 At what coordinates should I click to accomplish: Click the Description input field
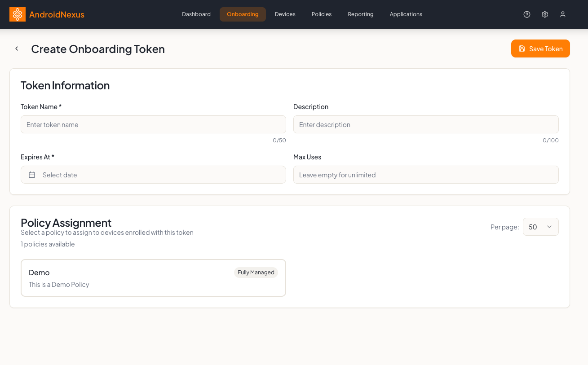pyautogui.click(x=426, y=124)
